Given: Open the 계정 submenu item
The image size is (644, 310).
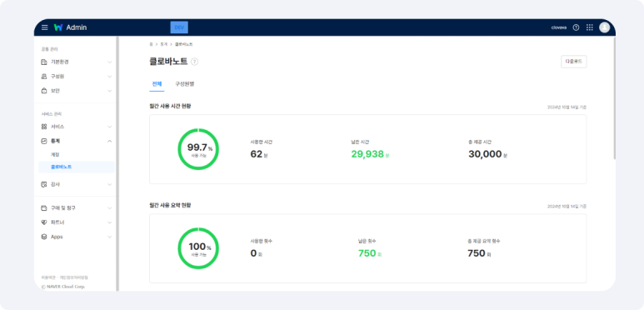Looking at the screenshot, I should point(55,155).
